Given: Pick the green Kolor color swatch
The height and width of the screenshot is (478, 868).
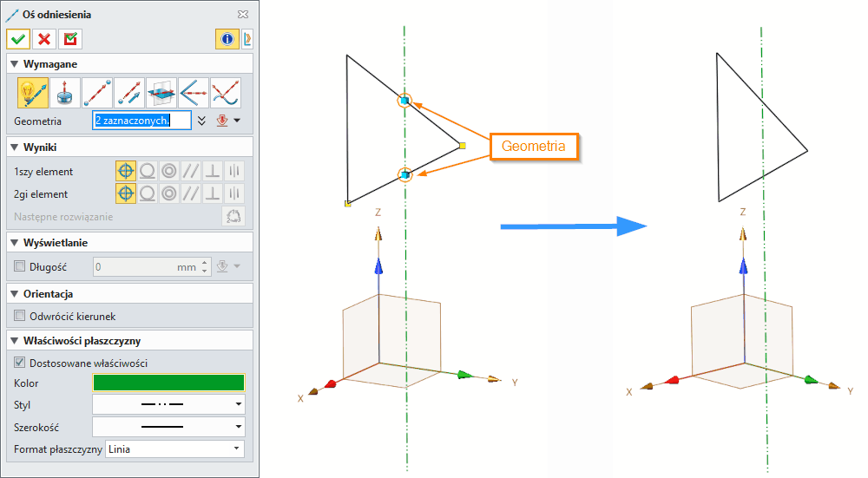Looking at the screenshot, I should [x=169, y=383].
